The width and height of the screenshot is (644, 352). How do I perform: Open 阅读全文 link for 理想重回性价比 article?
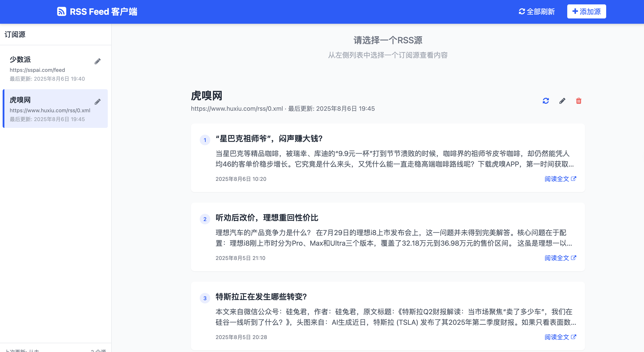pos(560,258)
